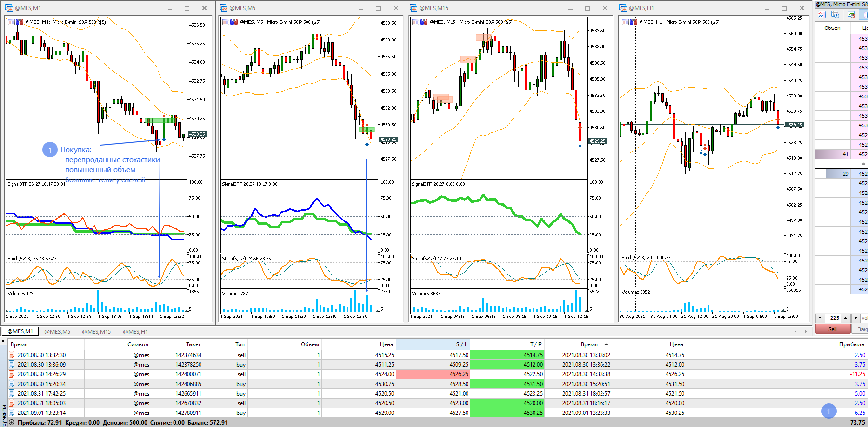This screenshot has height=427, width=868.
Task: Click inside the 225 value input field
Action: (x=833, y=318)
